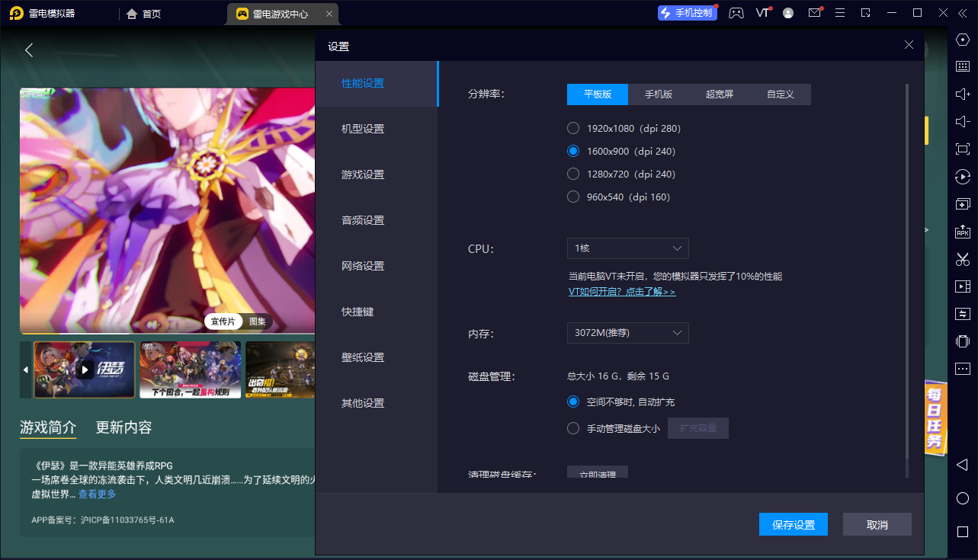The image size is (978, 560).
Task: Click the 手机控制 button in title bar
Action: pos(688,13)
